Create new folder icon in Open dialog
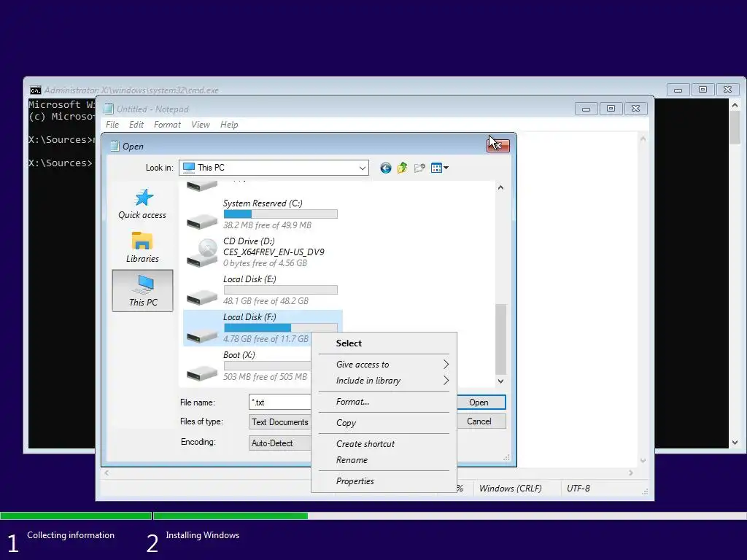Image resolution: width=747 pixels, height=560 pixels. 419,168
